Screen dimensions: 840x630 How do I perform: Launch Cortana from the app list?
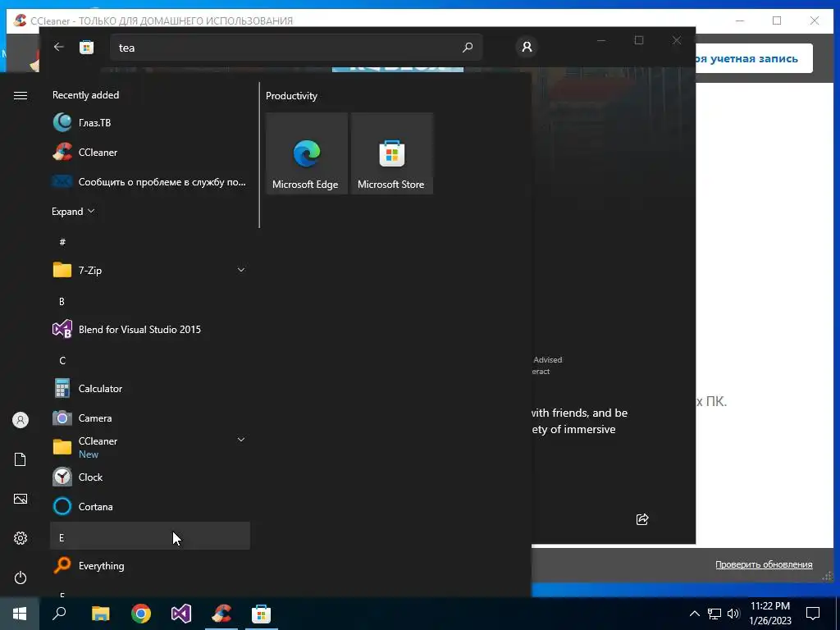pos(150,506)
